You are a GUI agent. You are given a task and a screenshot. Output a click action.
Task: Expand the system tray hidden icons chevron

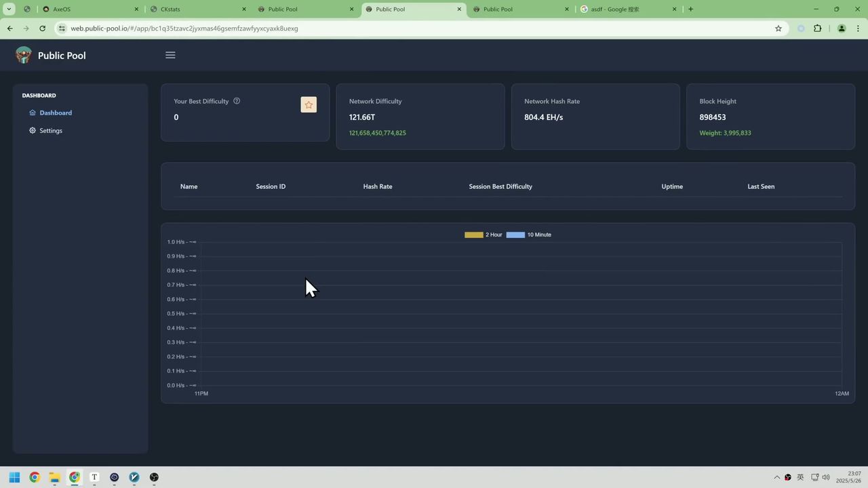point(777,477)
